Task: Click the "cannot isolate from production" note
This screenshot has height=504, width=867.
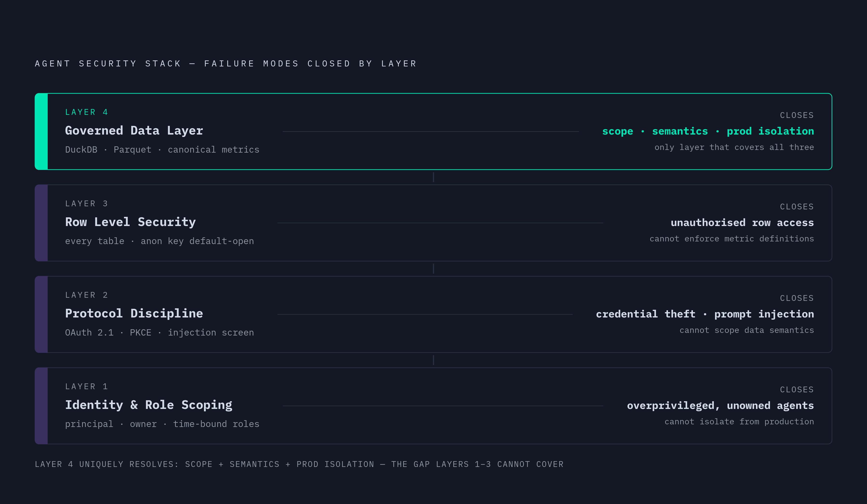Action: (739, 421)
